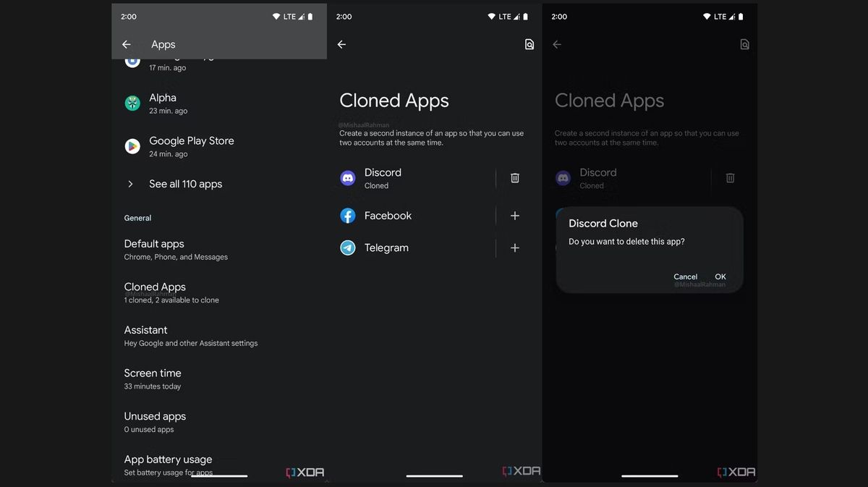Confirm OK in Discord Clone dialog
The height and width of the screenshot is (487, 868).
click(720, 276)
